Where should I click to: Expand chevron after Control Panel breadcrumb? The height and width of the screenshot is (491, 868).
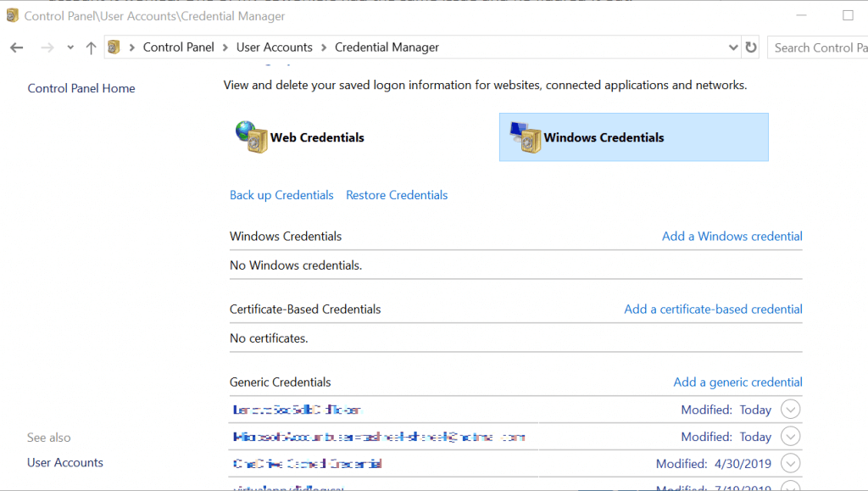(225, 47)
